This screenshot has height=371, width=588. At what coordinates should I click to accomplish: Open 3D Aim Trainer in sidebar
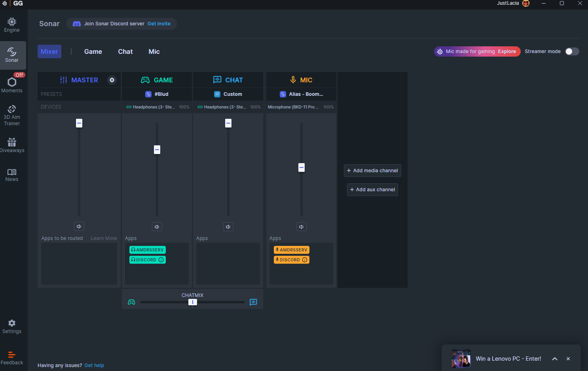pyautogui.click(x=12, y=115)
